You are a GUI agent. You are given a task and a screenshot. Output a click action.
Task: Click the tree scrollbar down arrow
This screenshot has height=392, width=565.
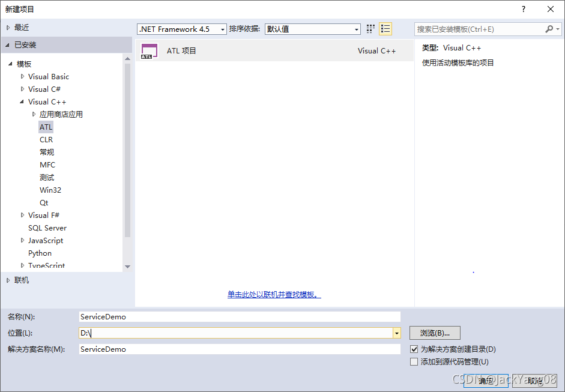127,267
